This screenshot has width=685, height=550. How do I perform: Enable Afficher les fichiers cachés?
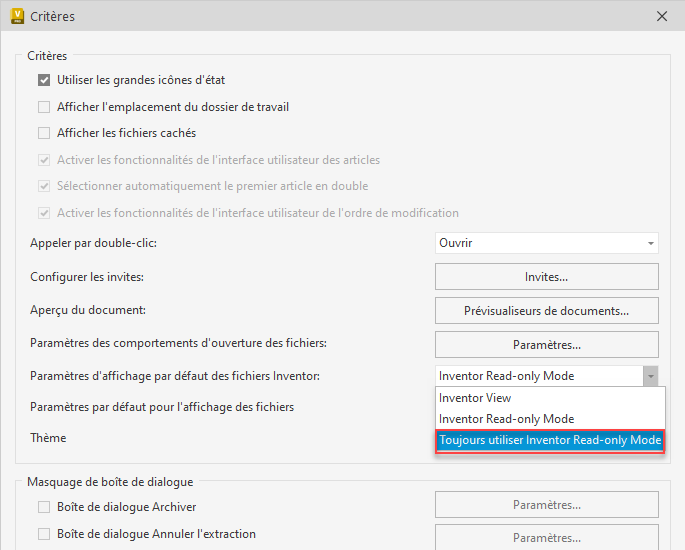[44, 133]
